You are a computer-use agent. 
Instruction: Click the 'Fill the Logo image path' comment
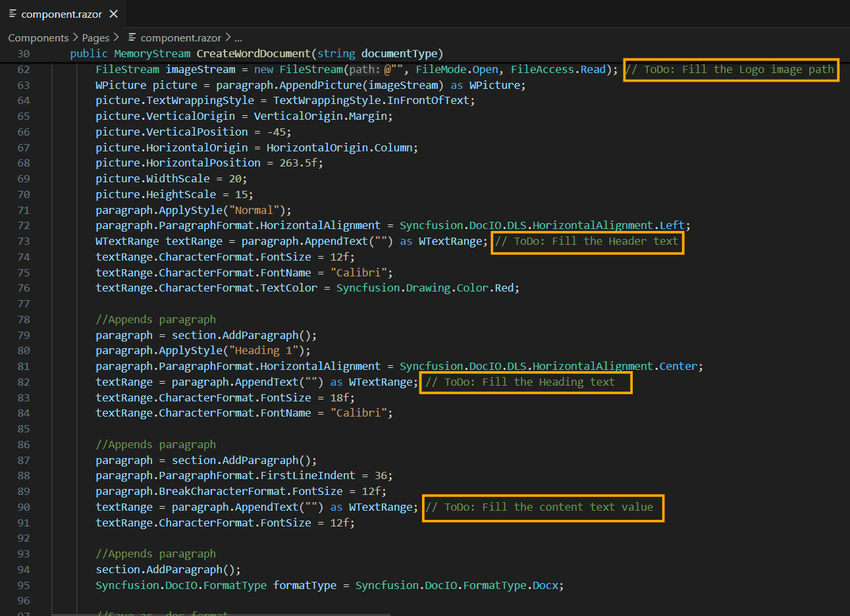point(730,69)
